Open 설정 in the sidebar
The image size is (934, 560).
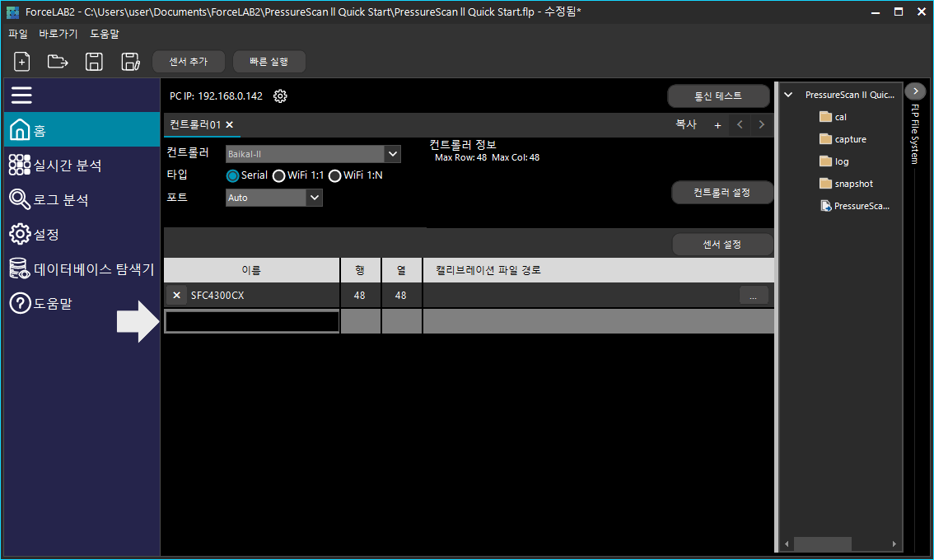(x=82, y=234)
